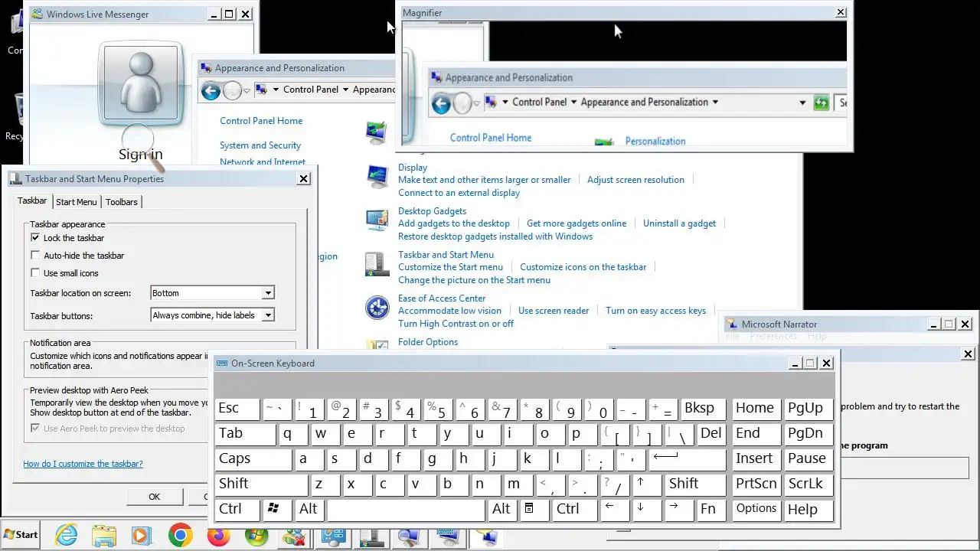Click Uninstall a gadget link
The height and width of the screenshot is (551, 980).
[x=679, y=223]
